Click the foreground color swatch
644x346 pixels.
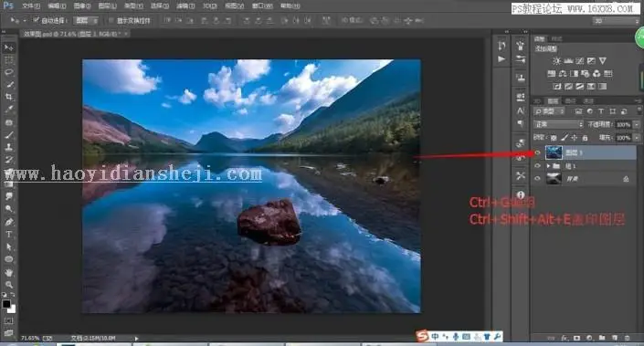coord(6,304)
